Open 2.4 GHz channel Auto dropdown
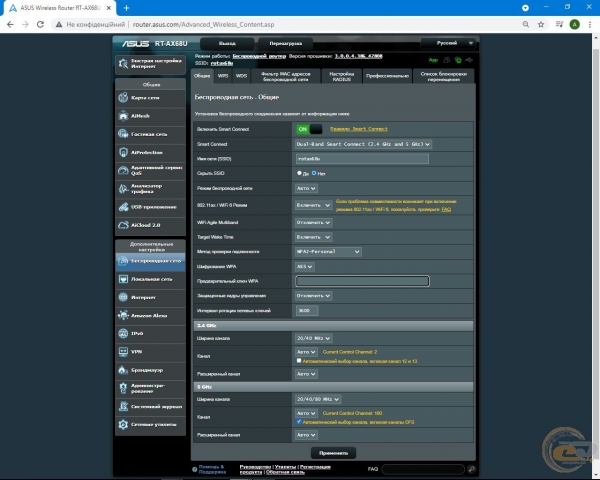Viewport: 600px width, 480px height. coord(306,352)
